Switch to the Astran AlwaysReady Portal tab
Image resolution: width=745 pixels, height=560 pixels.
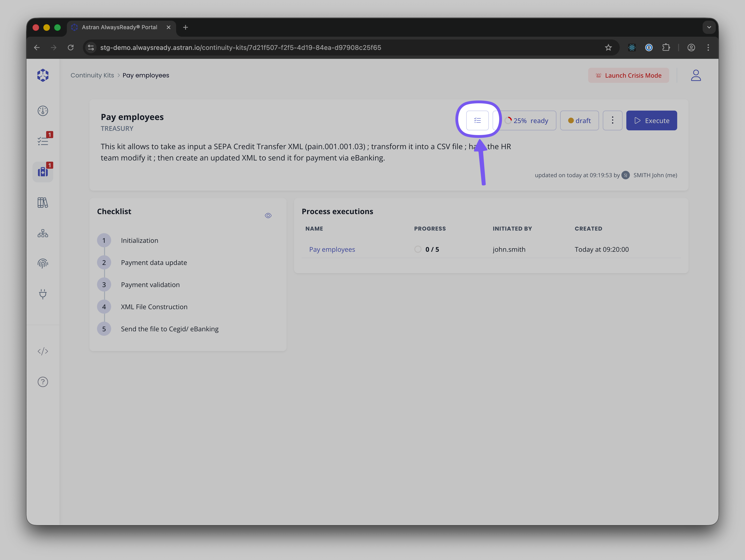[x=120, y=27]
